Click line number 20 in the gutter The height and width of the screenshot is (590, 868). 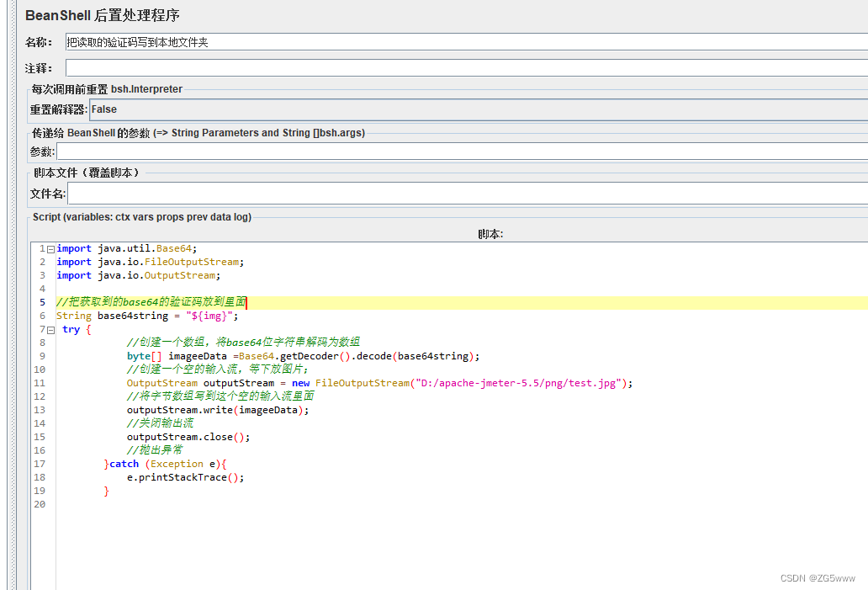point(40,504)
